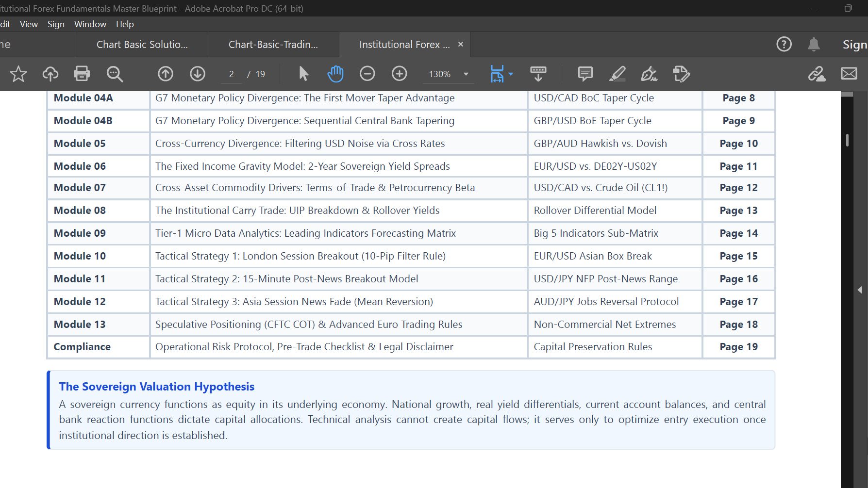
Task: Expand the fit page options arrow
Action: coord(511,74)
